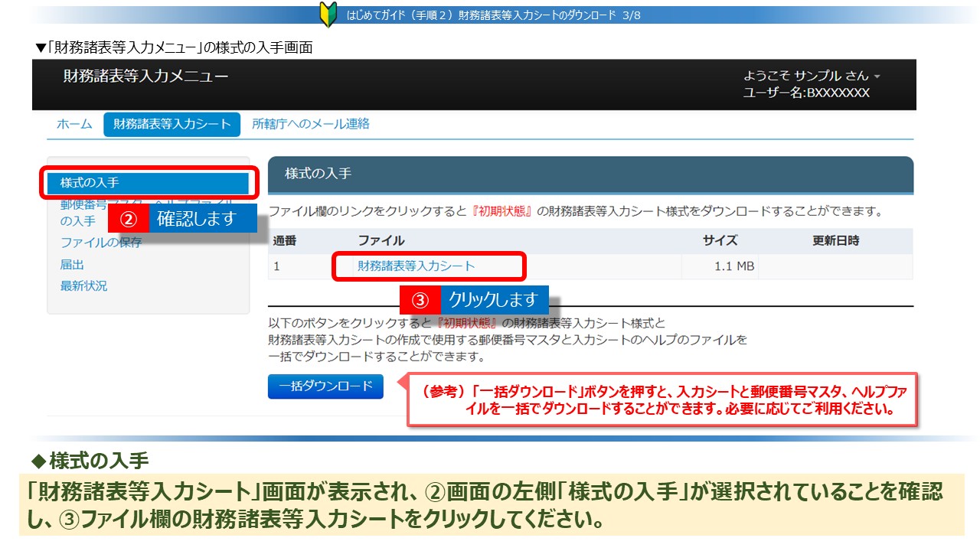The height and width of the screenshot is (551, 980).
Task: Go to ファイルの保存 in the sidebar
Action: [101, 243]
